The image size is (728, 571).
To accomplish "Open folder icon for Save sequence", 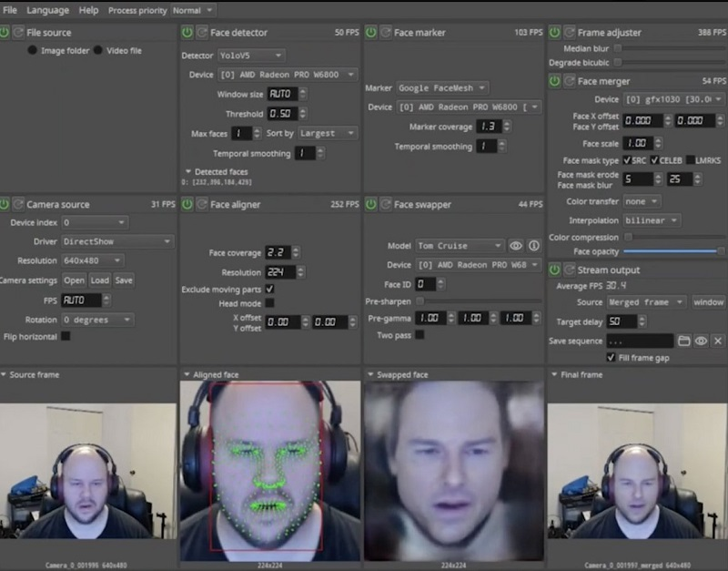I will tap(683, 341).
